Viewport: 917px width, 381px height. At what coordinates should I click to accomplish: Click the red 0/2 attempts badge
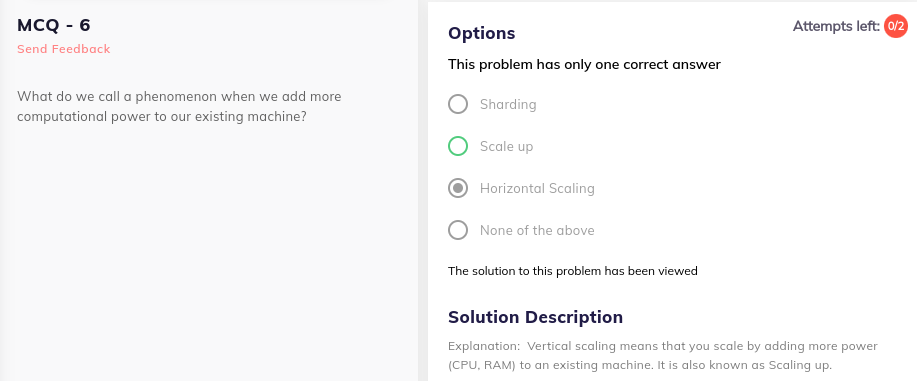tap(895, 26)
